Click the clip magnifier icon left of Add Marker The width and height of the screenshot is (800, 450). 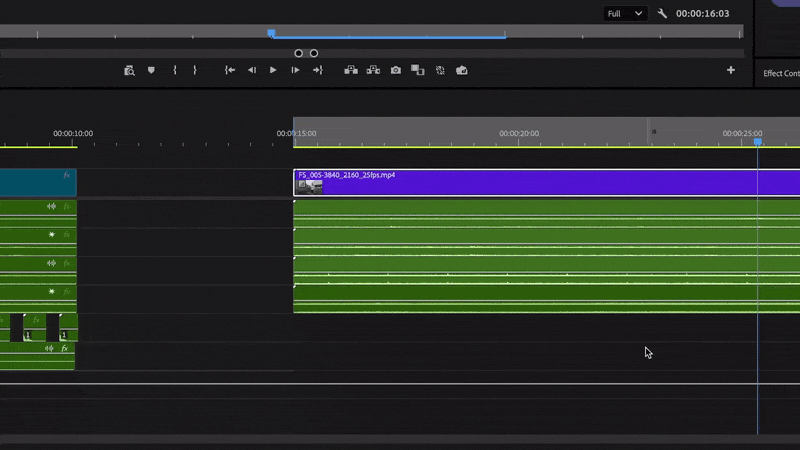(129, 70)
